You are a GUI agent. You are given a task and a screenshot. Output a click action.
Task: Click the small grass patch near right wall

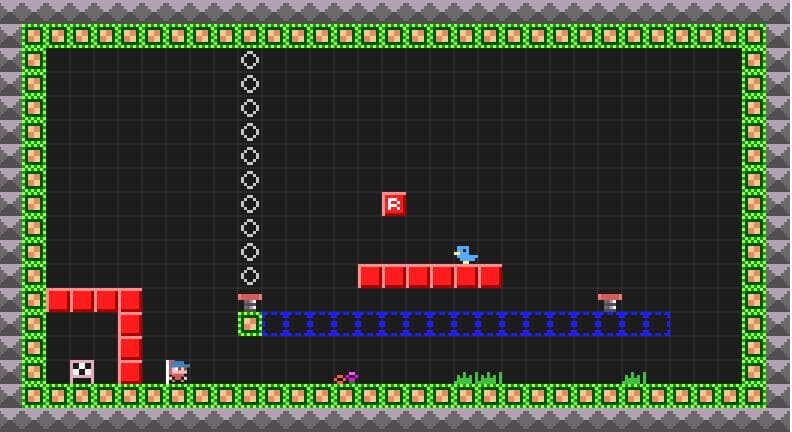(634, 377)
